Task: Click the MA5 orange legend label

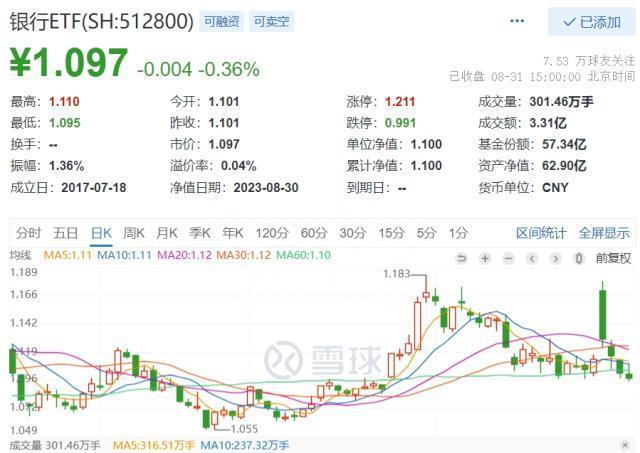Action: tap(66, 256)
